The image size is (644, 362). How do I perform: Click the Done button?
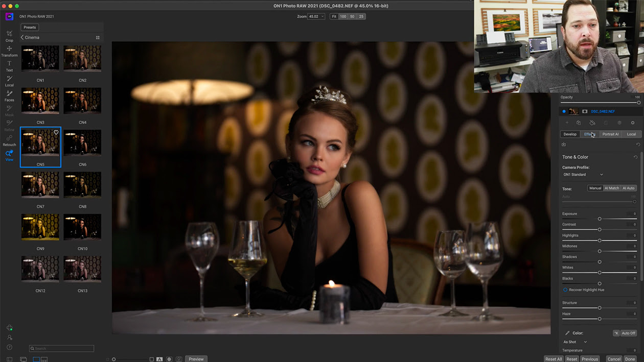(630, 359)
